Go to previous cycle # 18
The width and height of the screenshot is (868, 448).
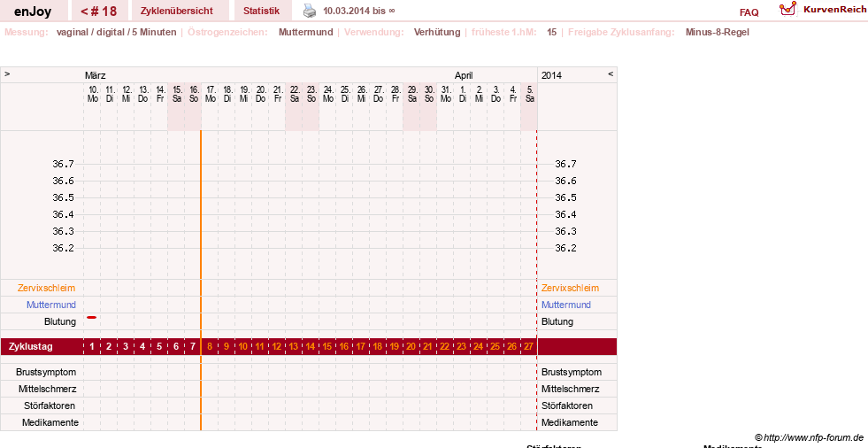click(x=98, y=12)
